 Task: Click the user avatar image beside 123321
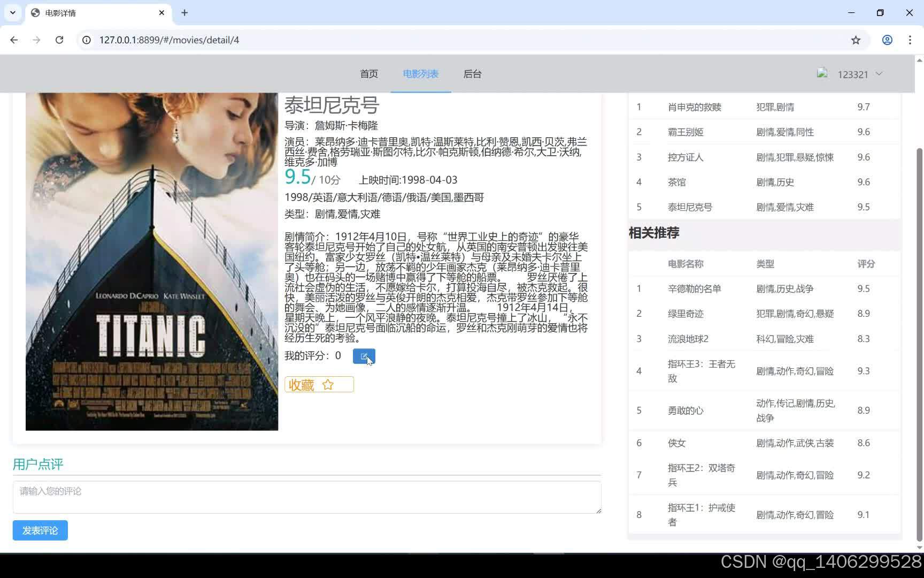point(822,73)
